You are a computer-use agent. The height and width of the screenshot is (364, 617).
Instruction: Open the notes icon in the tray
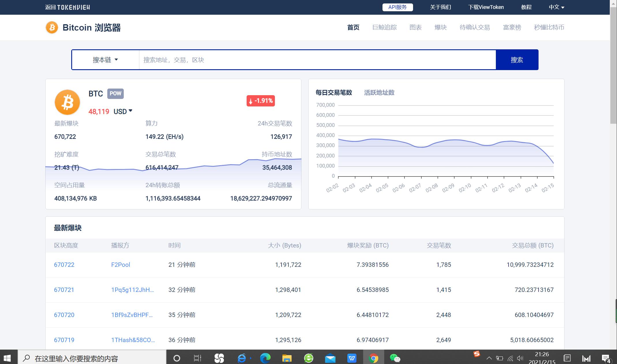point(567,358)
